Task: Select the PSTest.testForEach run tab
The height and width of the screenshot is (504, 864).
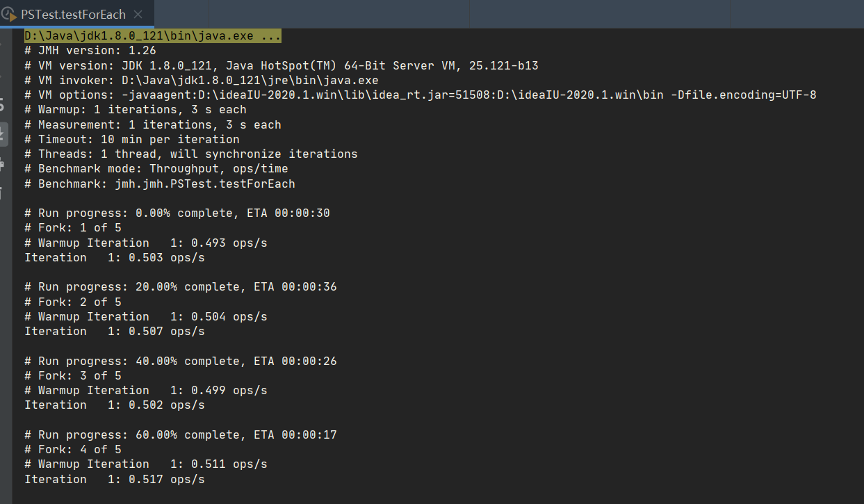Action: tap(77, 14)
